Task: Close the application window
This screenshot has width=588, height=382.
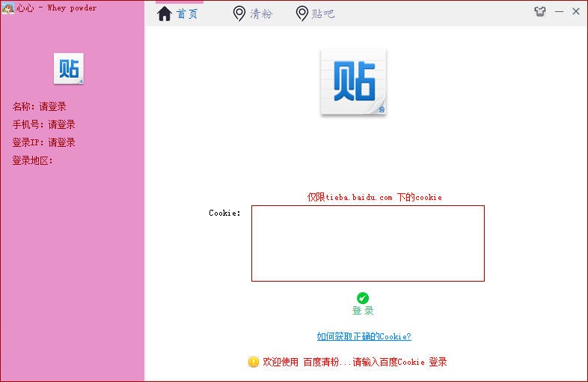Action: click(576, 12)
